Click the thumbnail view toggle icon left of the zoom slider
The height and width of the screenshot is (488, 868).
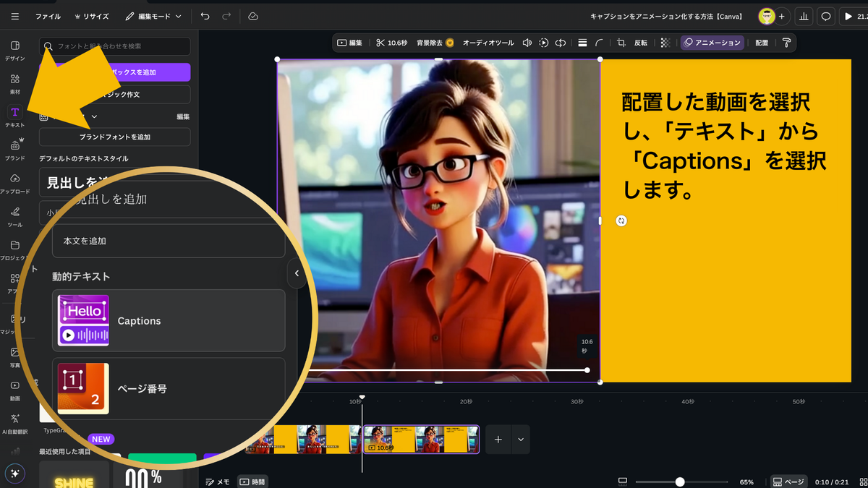coord(623,481)
